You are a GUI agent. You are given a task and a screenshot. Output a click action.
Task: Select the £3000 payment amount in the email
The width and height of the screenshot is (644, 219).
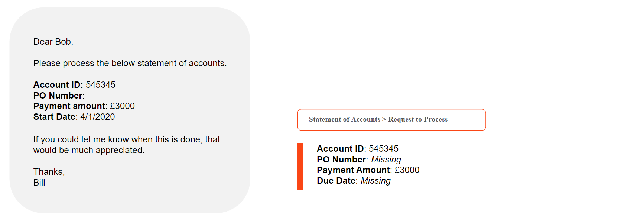[x=122, y=106]
